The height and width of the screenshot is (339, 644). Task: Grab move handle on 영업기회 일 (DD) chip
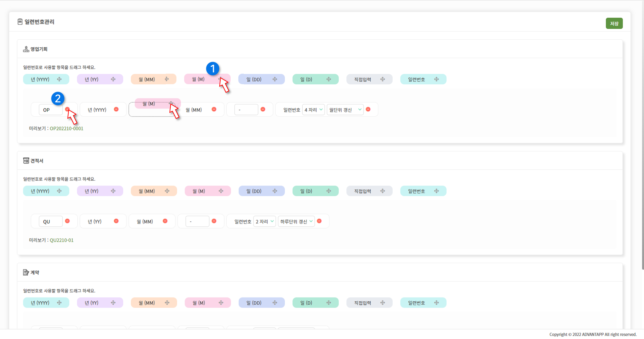275,79
